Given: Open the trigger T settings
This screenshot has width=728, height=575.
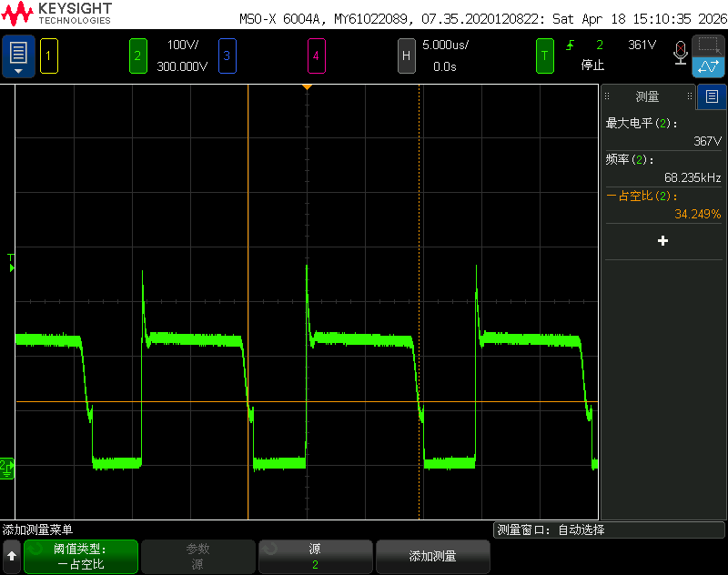Looking at the screenshot, I should [x=544, y=56].
